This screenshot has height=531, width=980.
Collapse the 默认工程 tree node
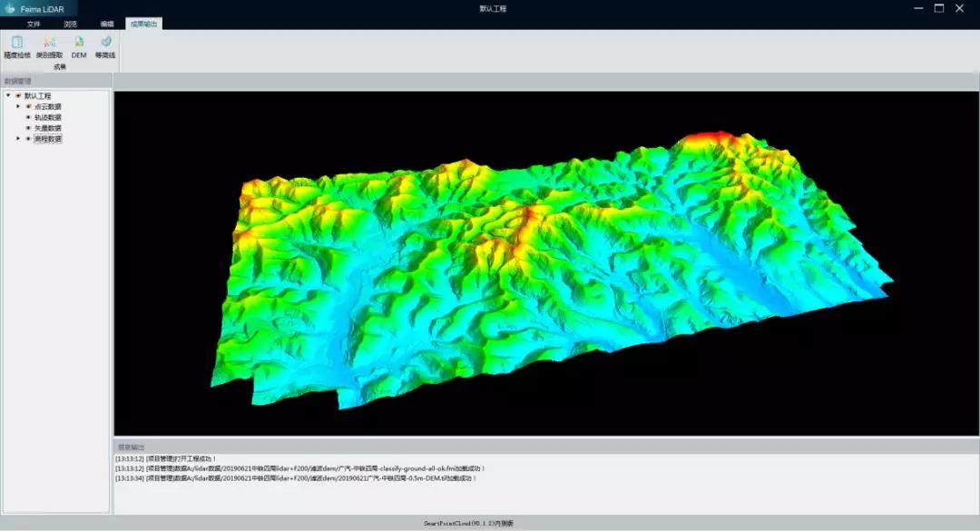click(x=8, y=95)
